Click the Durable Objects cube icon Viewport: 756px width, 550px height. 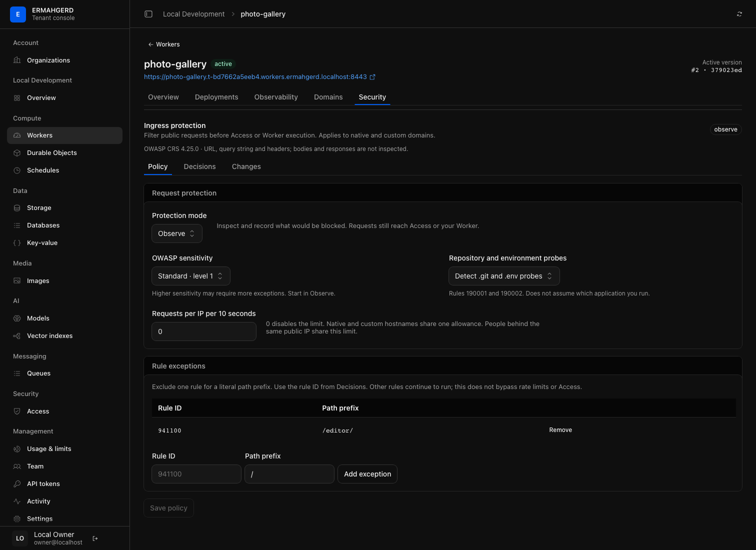tap(17, 153)
